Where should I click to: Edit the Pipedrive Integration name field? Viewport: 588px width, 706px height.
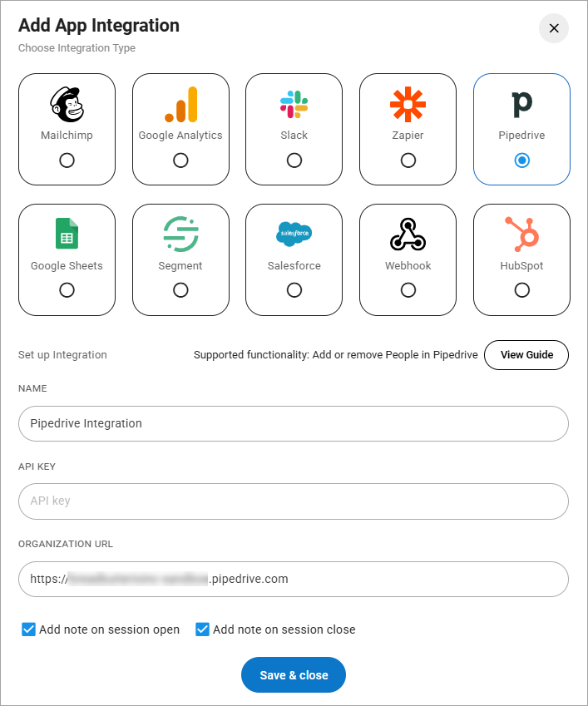click(293, 423)
